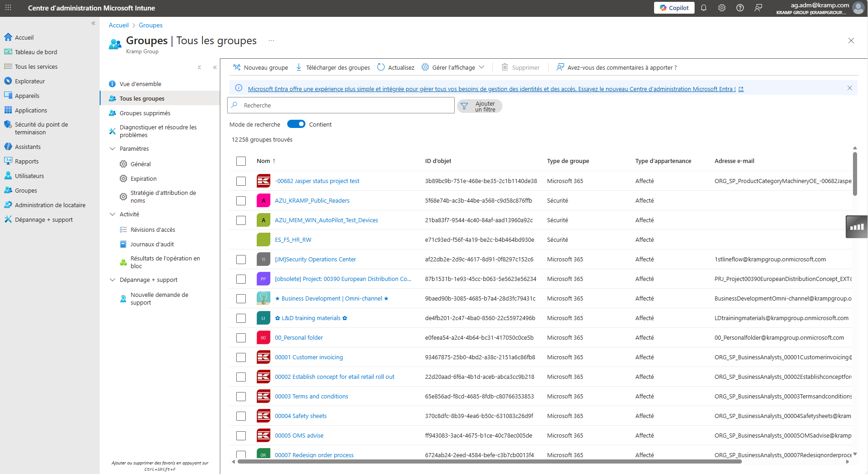This screenshot has width=868, height=474.
Task: Collapse the left navigation sidebar chevron
Action: (x=93, y=23)
